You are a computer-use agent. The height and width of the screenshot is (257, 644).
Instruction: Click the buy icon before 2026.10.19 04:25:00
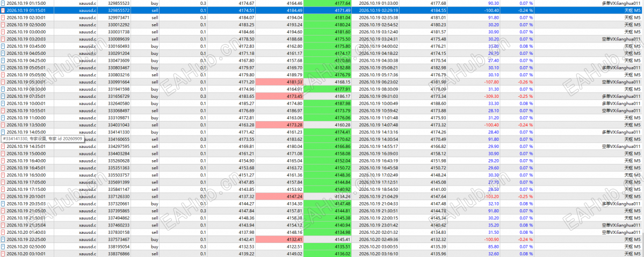point(3,60)
